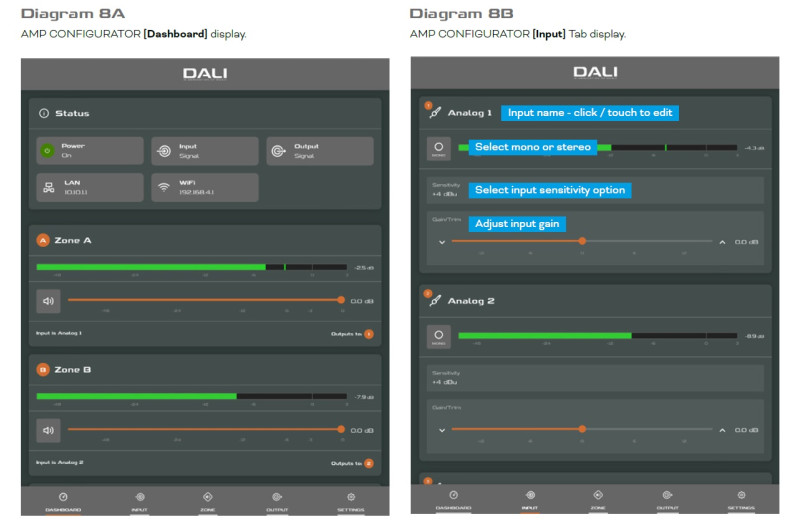Click the Settings gear icon in Diagram 8A
The image size is (805, 522).
[351, 497]
